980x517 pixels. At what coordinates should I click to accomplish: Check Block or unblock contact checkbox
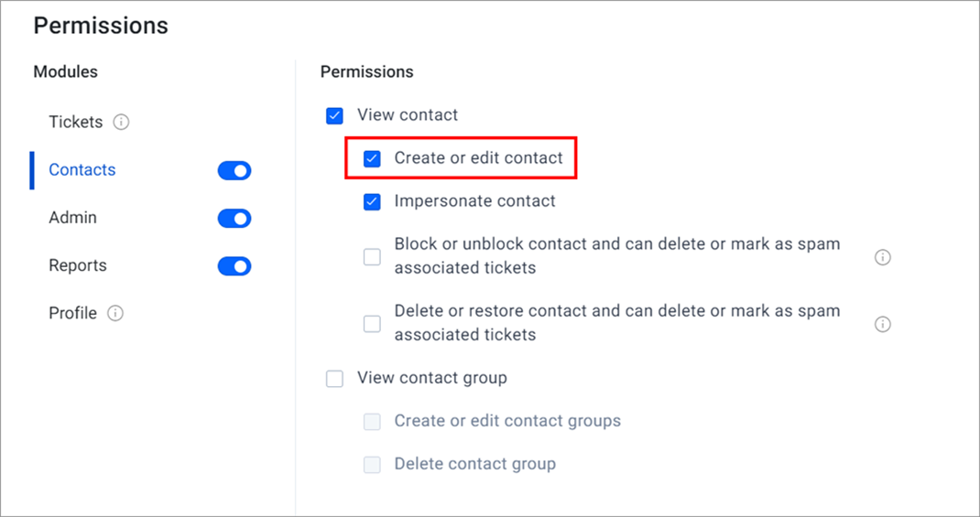pyautogui.click(x=372, y=256)
